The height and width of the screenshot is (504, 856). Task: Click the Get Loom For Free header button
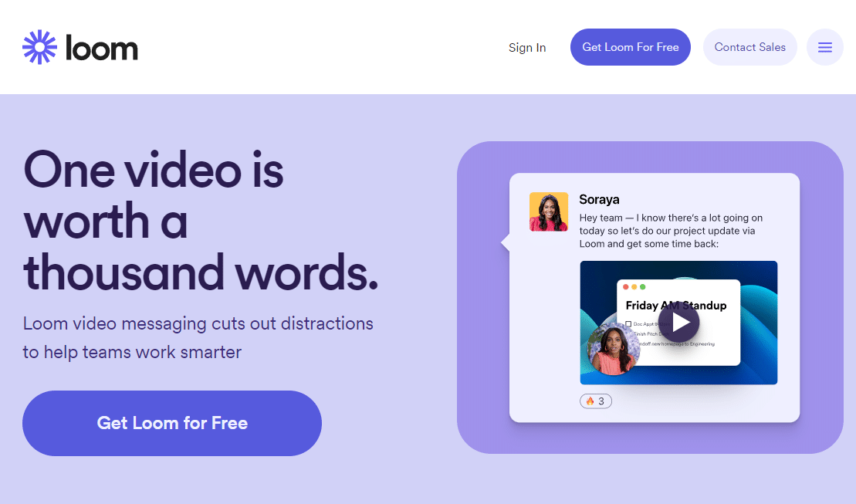tap(630, 47)
